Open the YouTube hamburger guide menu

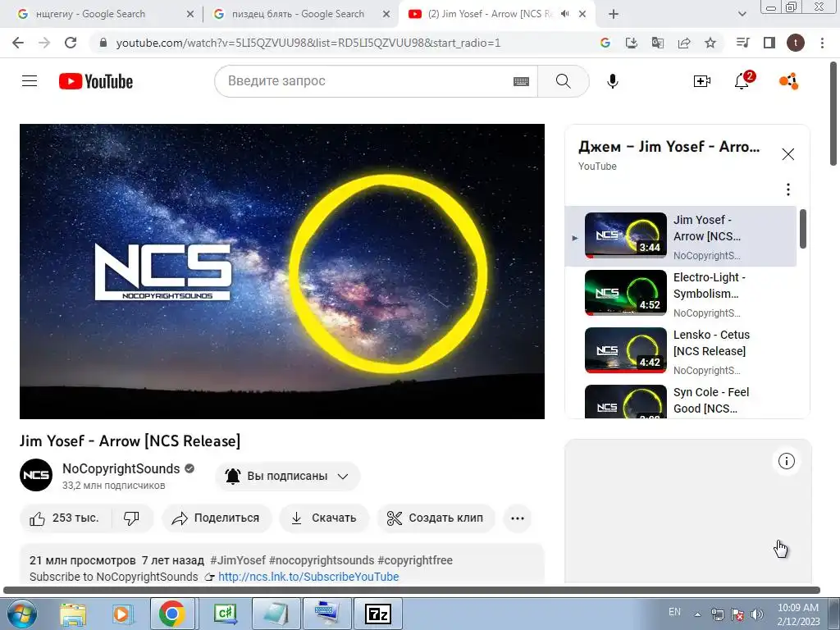(x=30, y=81)
